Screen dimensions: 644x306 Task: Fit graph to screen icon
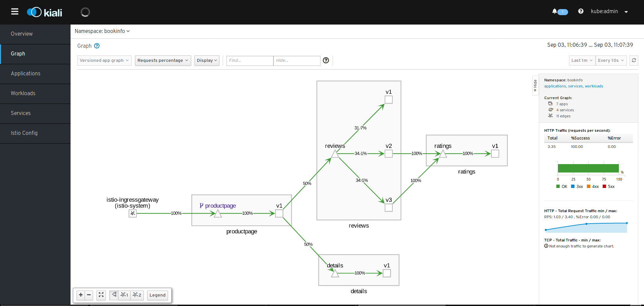pyautogui.click(x=101, y=295)
